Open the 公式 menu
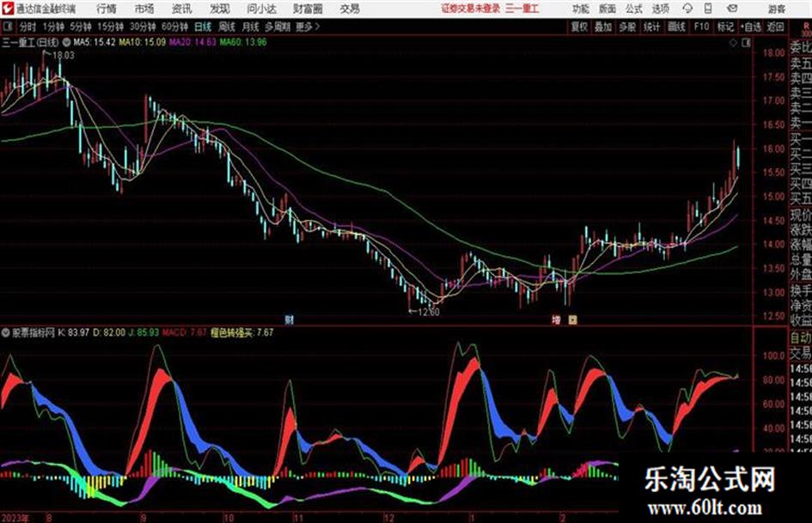 click(634, 9)
